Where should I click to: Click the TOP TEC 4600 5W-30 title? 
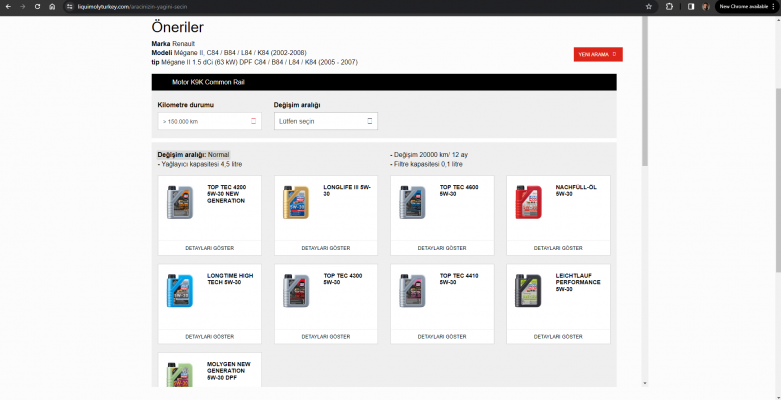click(459, 191)
